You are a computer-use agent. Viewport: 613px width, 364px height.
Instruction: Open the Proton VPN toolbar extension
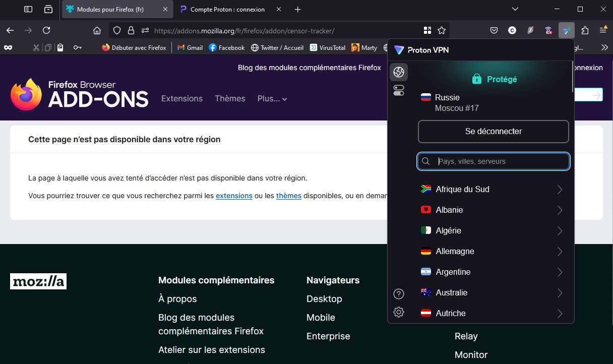[567, 30]
